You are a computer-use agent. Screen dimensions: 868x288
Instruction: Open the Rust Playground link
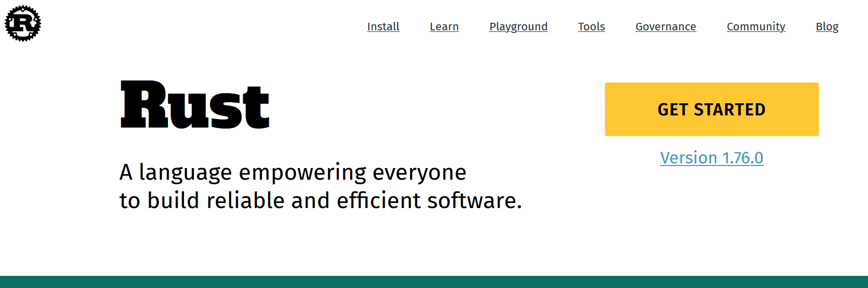pyautogui.click(x=518, y=27)
